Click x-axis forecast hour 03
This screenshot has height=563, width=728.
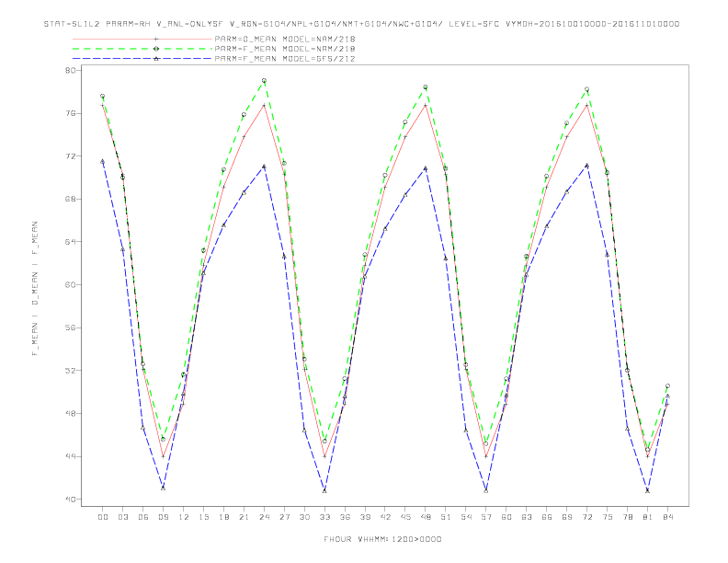(122, 517)
